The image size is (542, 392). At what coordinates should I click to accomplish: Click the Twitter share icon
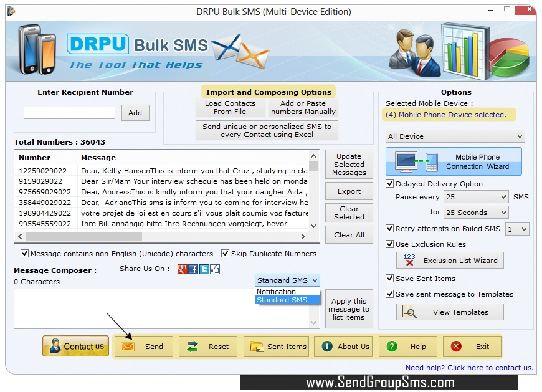(x=204, y=269)
